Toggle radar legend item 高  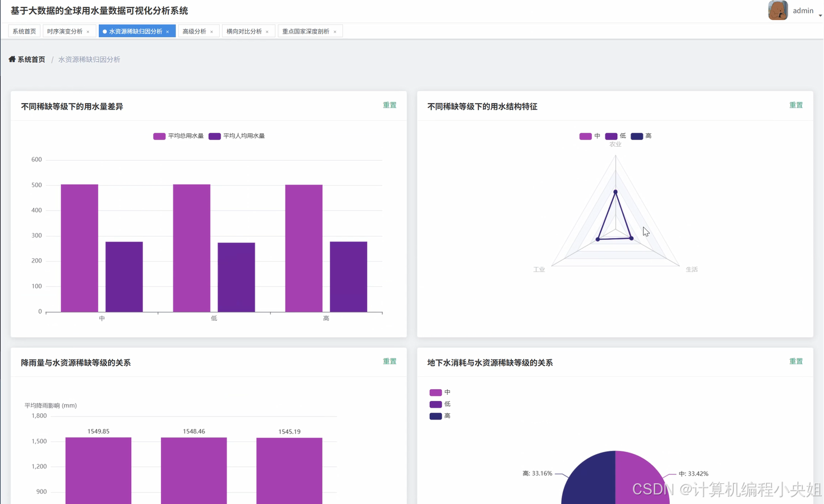tap(641, 136)
